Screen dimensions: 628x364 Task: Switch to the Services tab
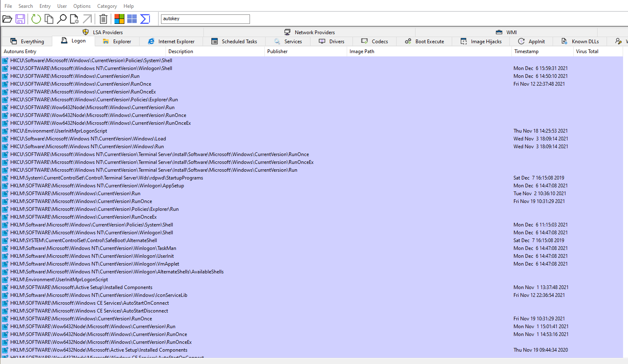point(288,41)
